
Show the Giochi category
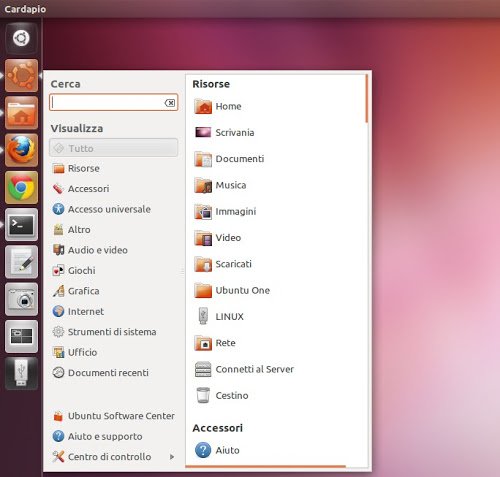point(74,270)
